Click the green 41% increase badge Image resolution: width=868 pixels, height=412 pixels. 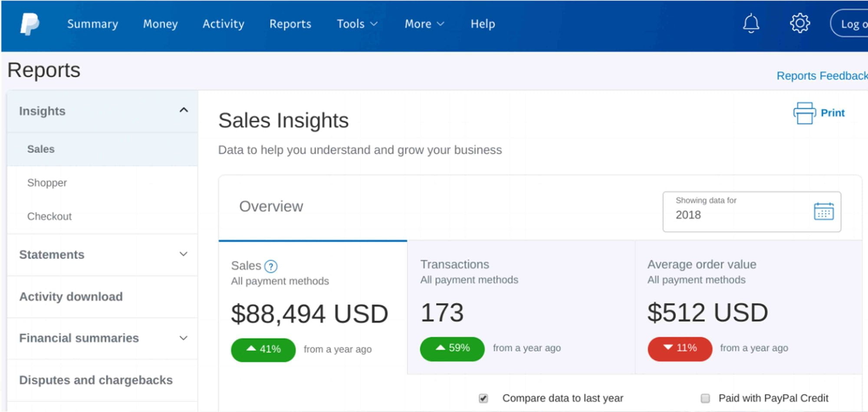click(x=263, y=350)
